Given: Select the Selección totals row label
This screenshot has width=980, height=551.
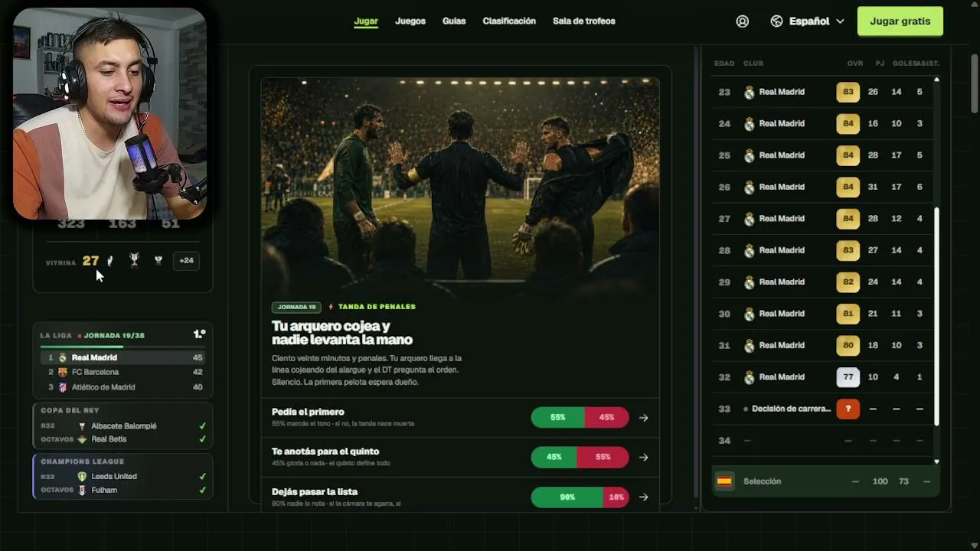Looking at the screenshot, I should coord(762,481).
